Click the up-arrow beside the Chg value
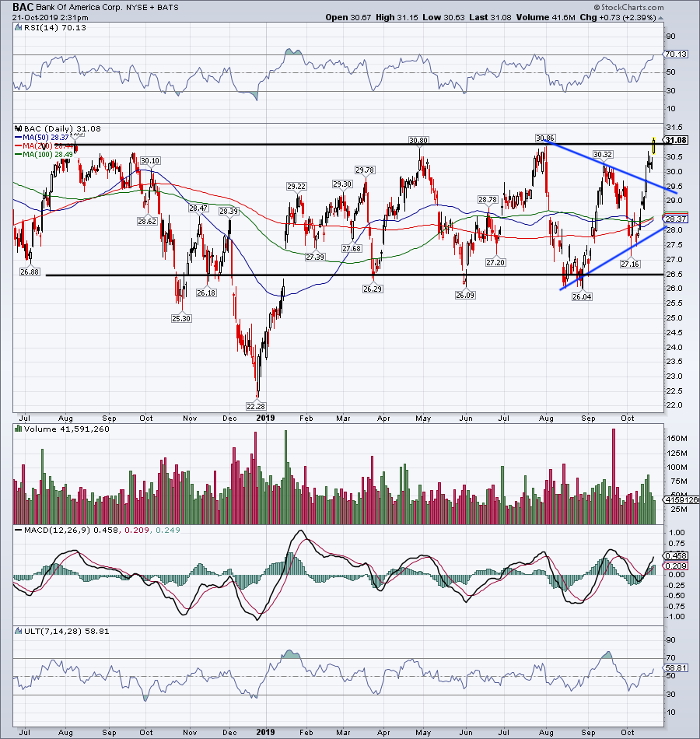Screen dimensions: 700x739 [x=660, y=18]
